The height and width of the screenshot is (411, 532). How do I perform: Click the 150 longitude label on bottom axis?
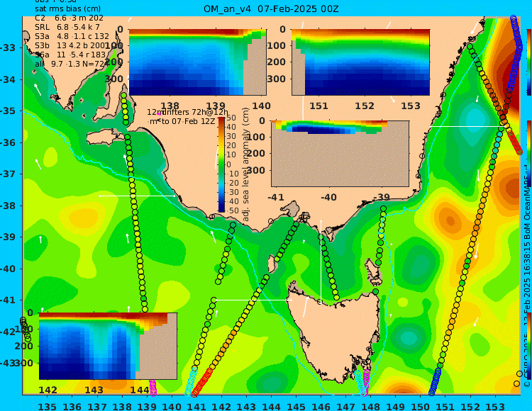tap(421, 406)
